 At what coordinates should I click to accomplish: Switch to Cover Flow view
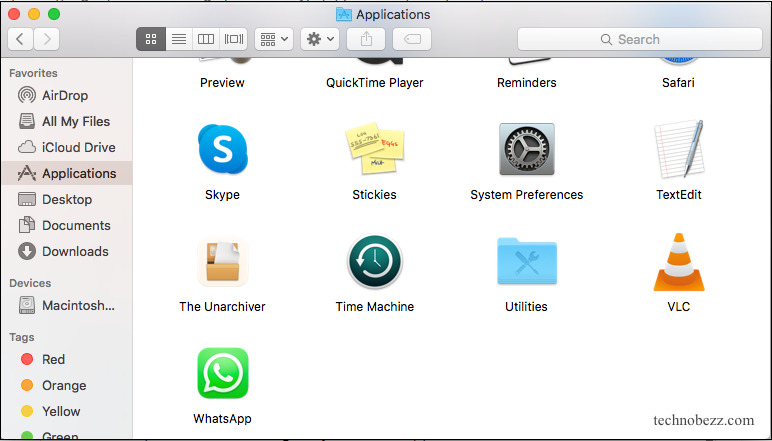pyautogui.click(x=233, y=39)
